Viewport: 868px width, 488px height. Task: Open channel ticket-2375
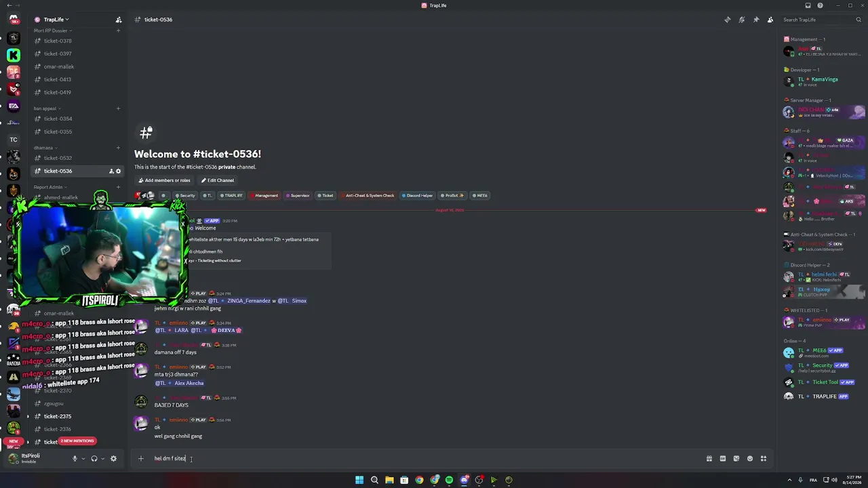click(x=77, y=416)
